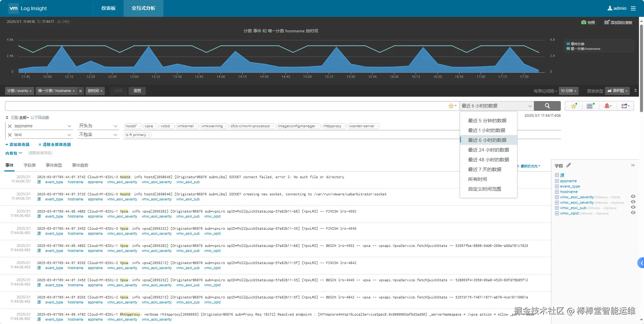Image resolution: width=644 pixels, height=324 pixels.
Task: Open the export/share arrow menu
Action: click(x=625, y=106)
